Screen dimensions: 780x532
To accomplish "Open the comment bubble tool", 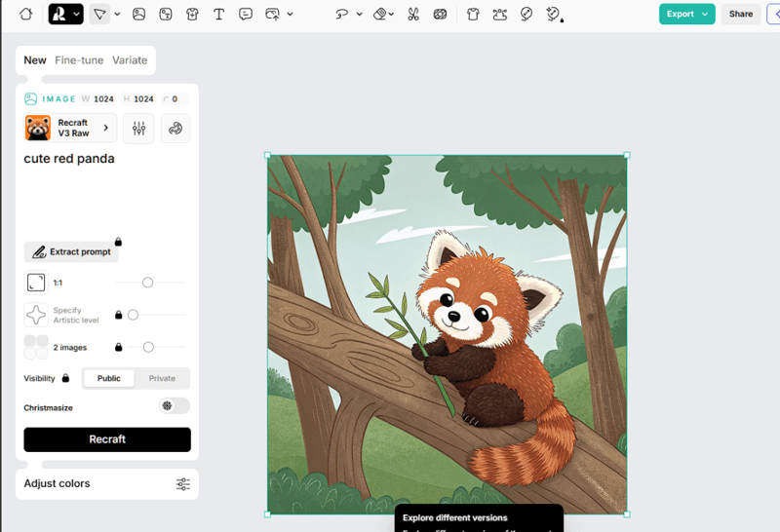I will tap(246, 14).
